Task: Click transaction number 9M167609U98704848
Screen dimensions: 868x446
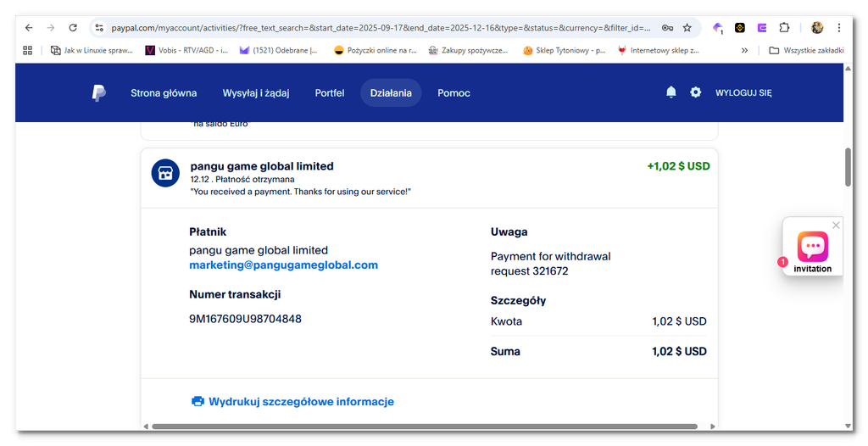Action: pyautogui.click(x=245, y=319)
